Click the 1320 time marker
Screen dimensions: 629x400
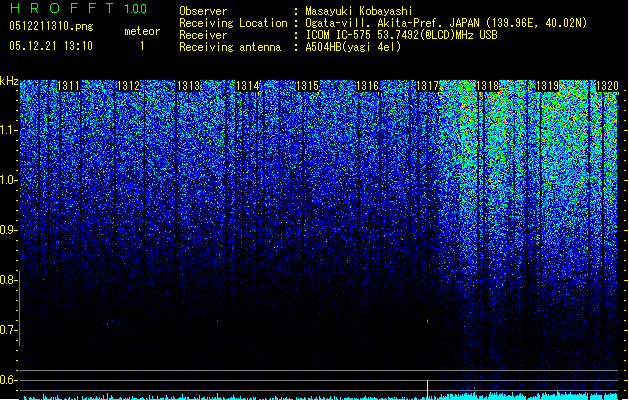point(607,86)
